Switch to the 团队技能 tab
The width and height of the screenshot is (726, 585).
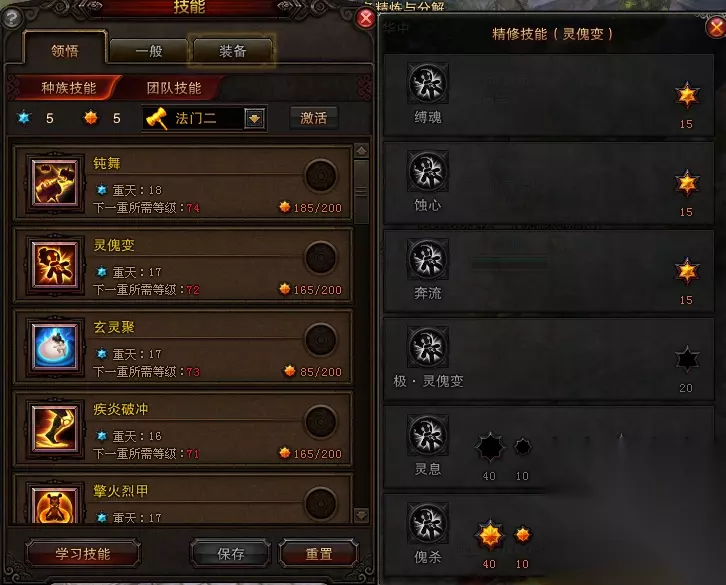174,88
